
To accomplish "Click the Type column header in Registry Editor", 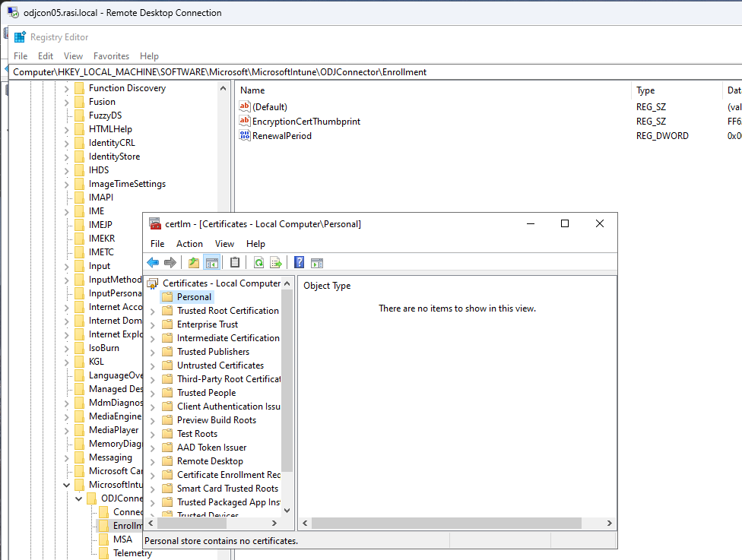I will (645, 90).
